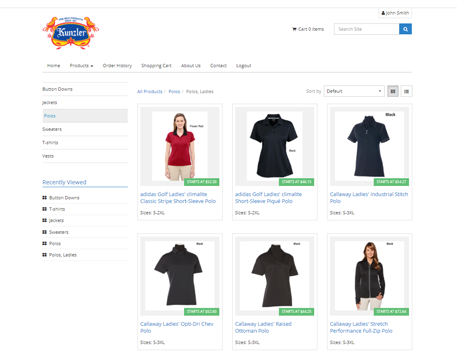The height and width of the screenshot is (360, 457).
Task: Click the Kunzler logo
Action: 71,33
